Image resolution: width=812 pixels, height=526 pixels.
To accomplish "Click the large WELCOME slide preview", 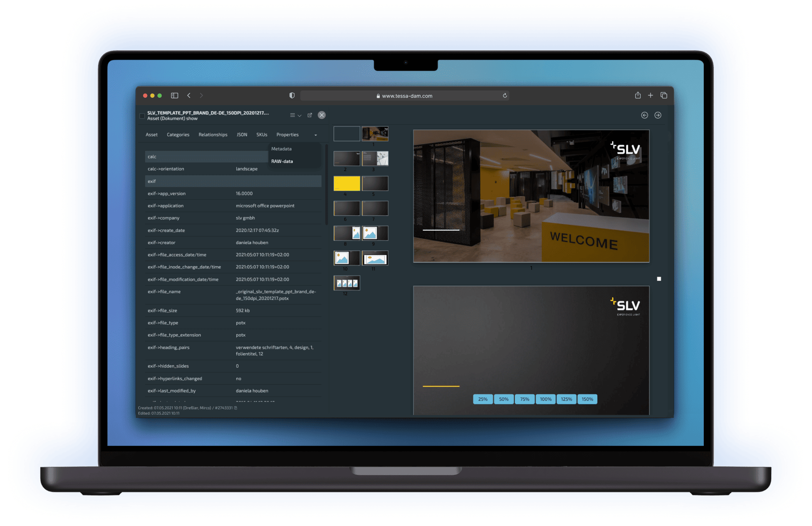I will [531, 196].
